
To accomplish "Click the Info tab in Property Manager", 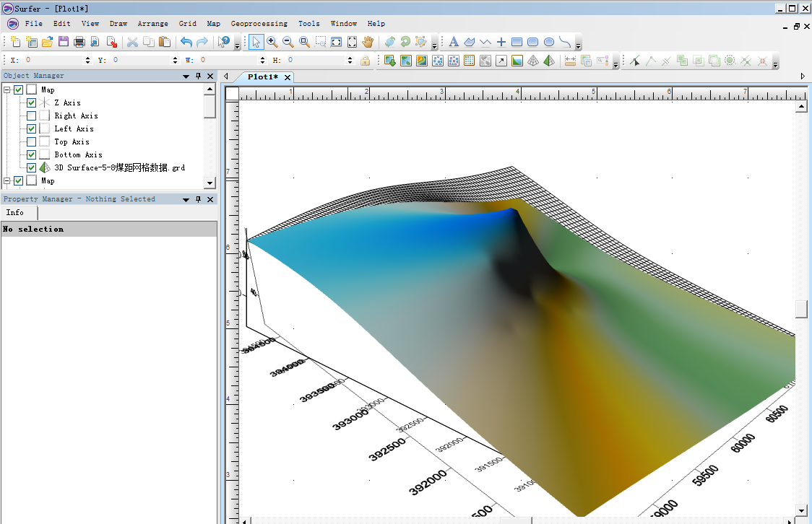I will (x=15, y=212).
